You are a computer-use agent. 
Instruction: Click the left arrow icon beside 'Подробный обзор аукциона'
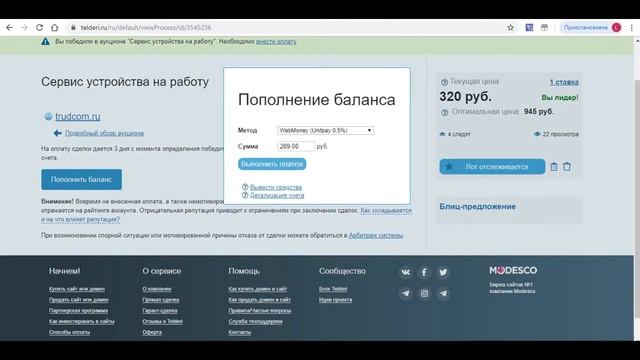tap(58, 133)
